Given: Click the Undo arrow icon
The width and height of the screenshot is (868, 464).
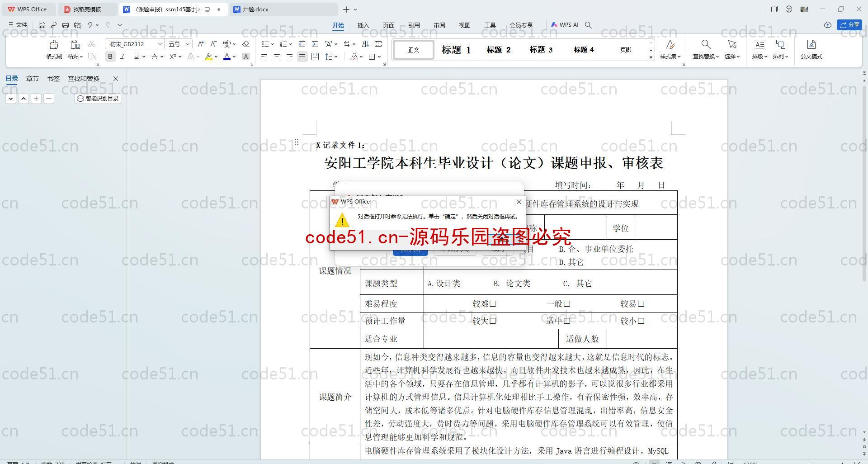Looking at the screenshot, I should tap(90, 25).
